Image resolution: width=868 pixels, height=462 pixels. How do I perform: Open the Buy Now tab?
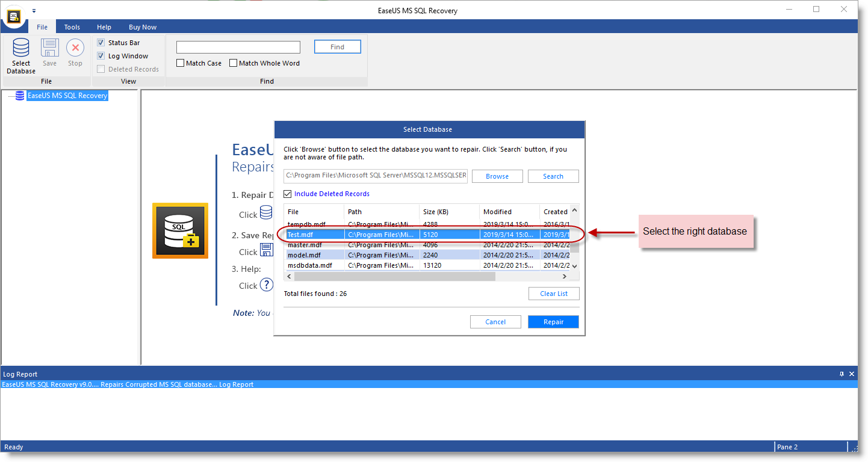143,27
